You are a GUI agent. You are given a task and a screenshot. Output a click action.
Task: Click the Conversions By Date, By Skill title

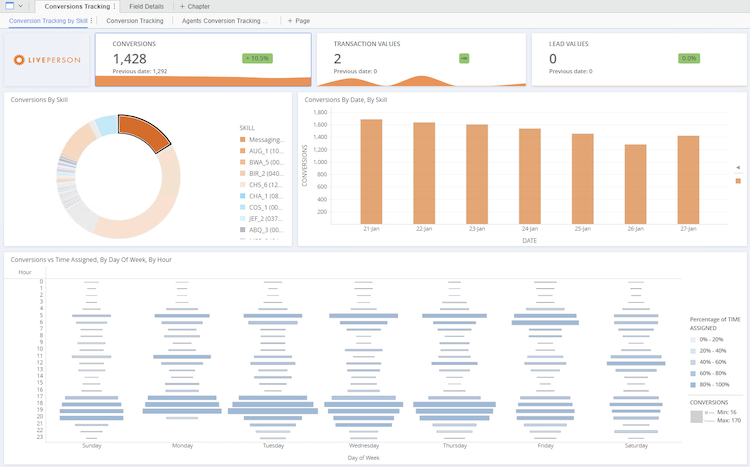[x=346, y=100]
